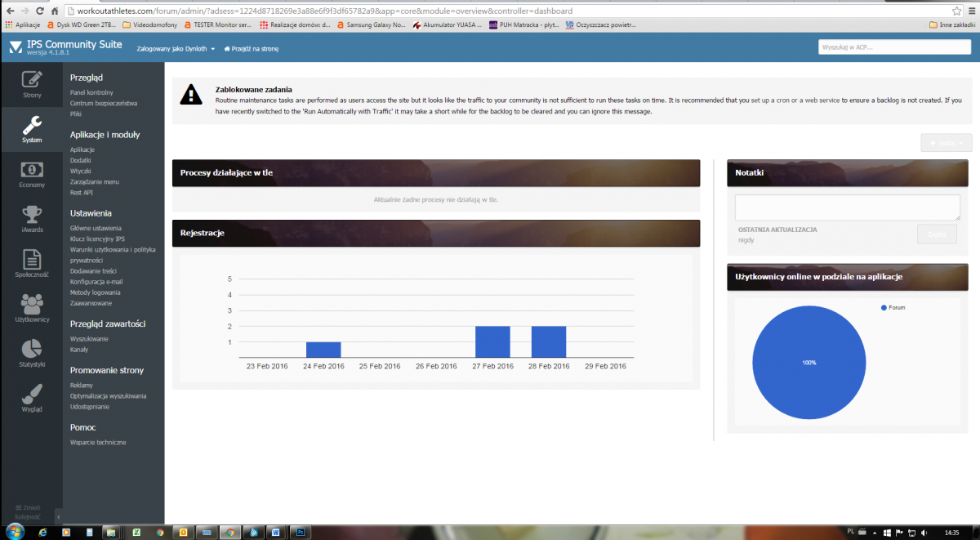The width and height of the screenshot is (980, 540).
Task: Open Panel kontrolny in the Przegląd menu
Action: [91, 92]
